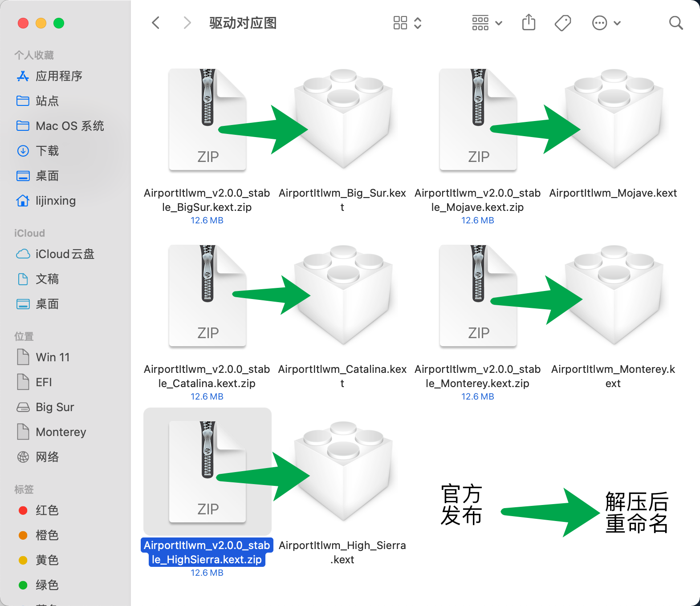Screen dimensions: 700x606
Task: Select the Catalina kext zip archive icon
Action: (208, 295)
